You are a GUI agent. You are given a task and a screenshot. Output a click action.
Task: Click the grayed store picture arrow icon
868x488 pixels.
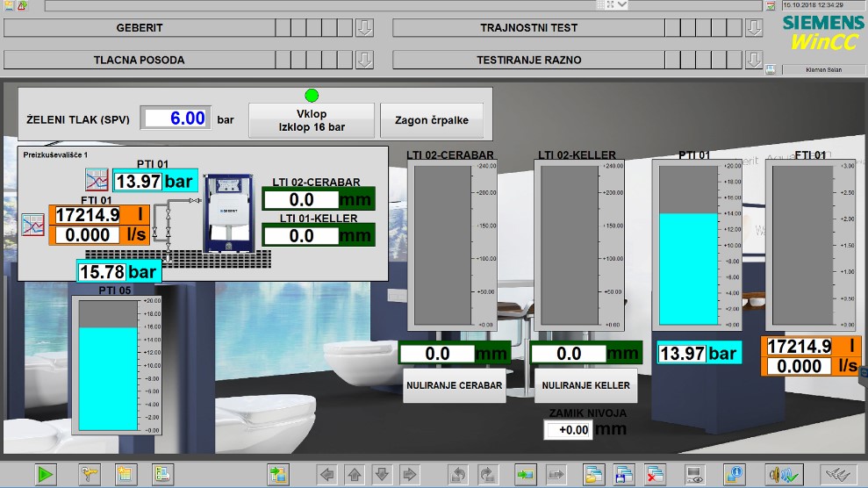point(556,474)
